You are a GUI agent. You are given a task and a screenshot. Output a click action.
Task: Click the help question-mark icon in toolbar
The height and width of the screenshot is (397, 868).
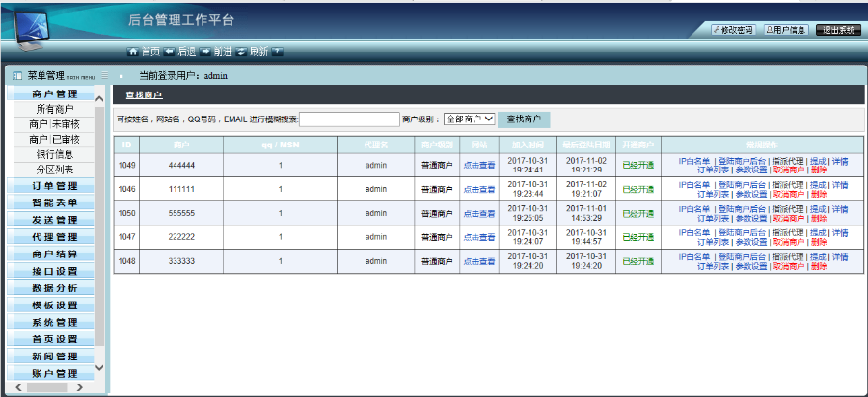coord(278,51)
